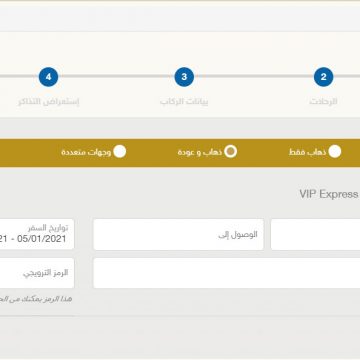Open the wide empty field below arrival
The width and height of the screenshot is (360, 360).
coord(227,273)
